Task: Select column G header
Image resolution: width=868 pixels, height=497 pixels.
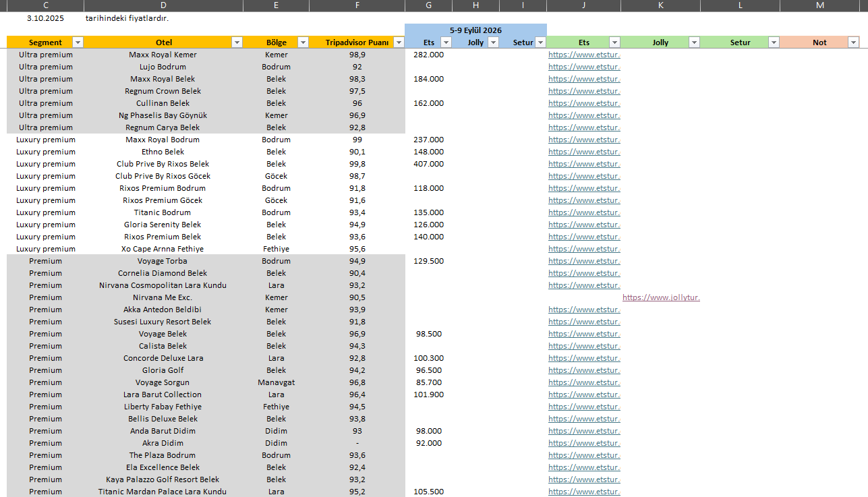Action: click(x=428, y=5)
